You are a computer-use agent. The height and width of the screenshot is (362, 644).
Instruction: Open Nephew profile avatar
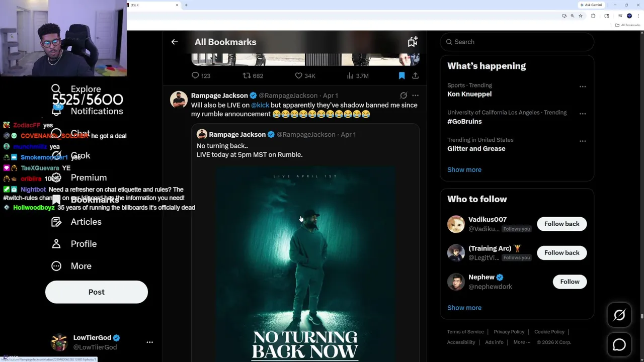(x=456, y=282)
